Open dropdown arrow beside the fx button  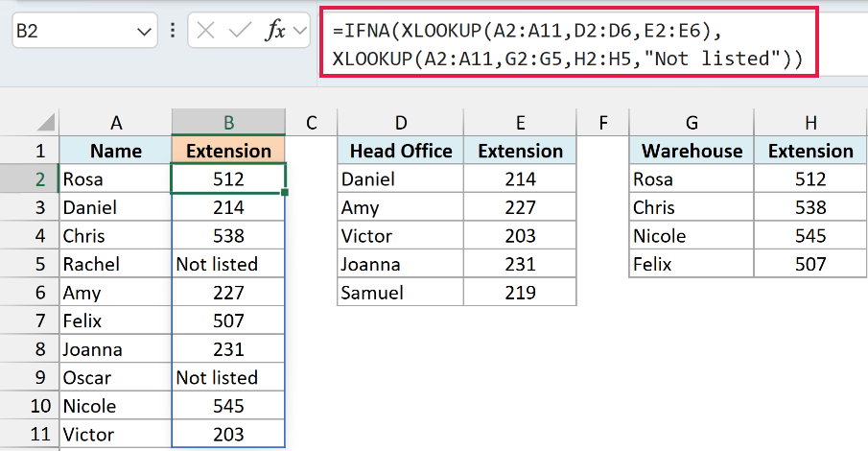tap(300, 31)
